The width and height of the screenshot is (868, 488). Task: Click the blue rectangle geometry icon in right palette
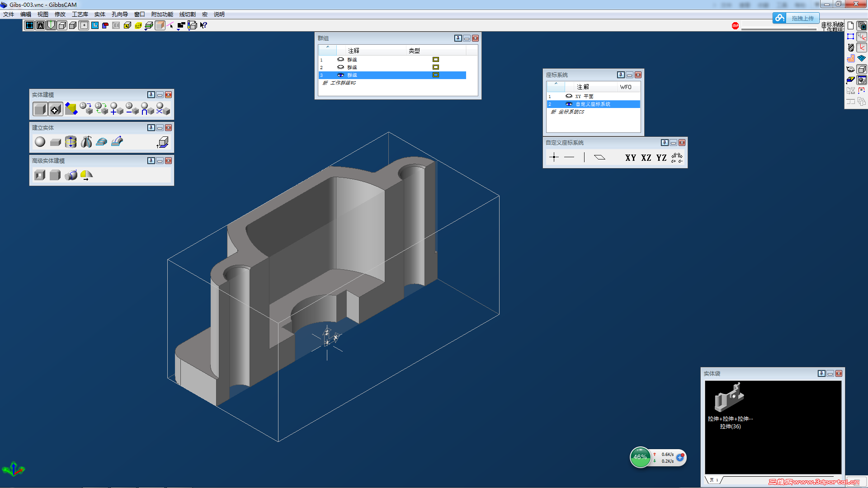point(850,37)
